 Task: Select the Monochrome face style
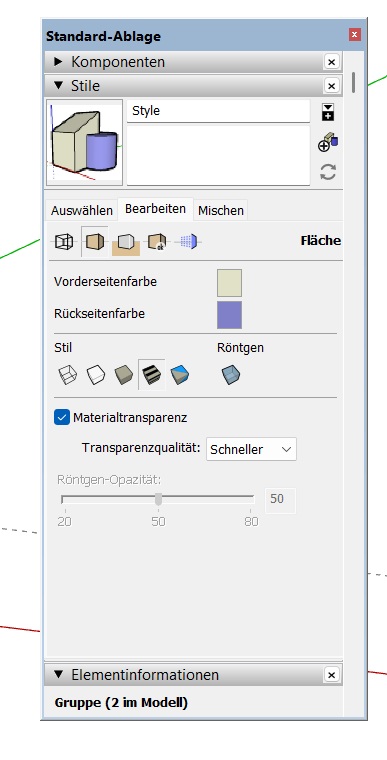tap(180, 375)
